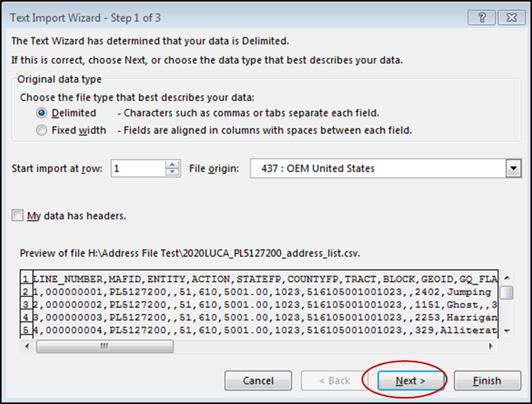This screenshot has height=404, width=532.
Task: Click the Preview of file path label
Action: (189, 253)
